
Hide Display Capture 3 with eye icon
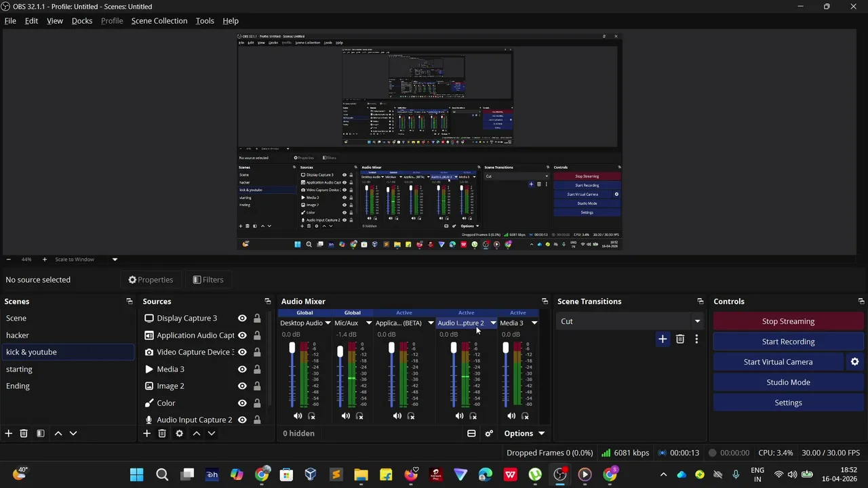[242, 318]
